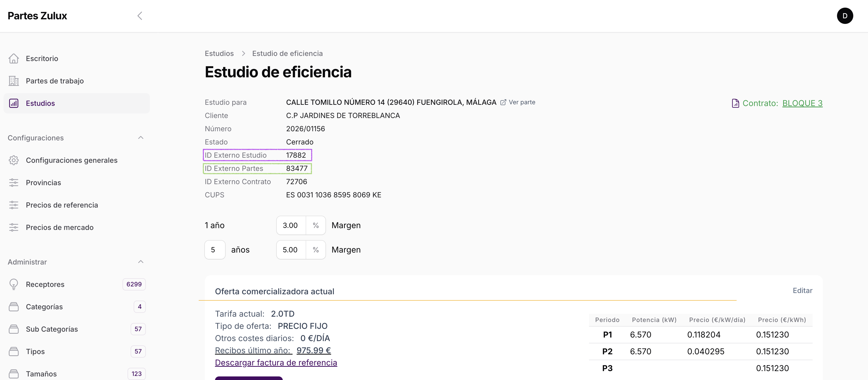Select ID Externo Estudio value 17882
Image resolution: width=868 pixels, height=380 pixels.
[296, 155]
